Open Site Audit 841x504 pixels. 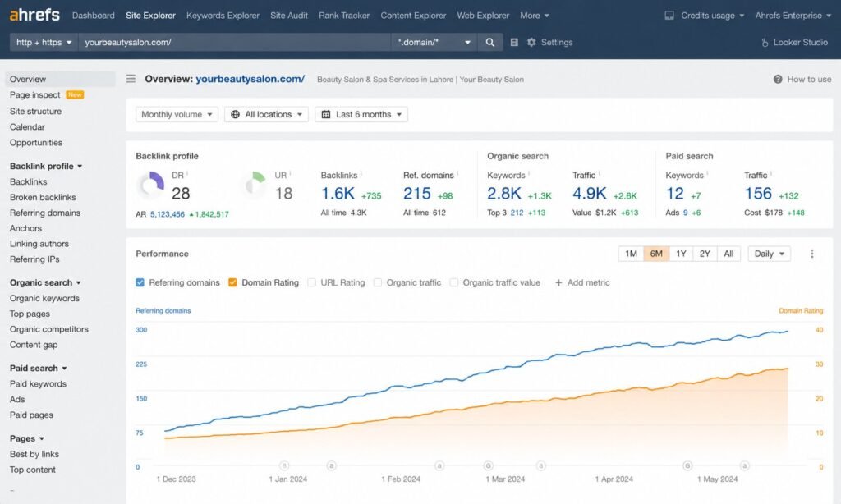point(289,16)
